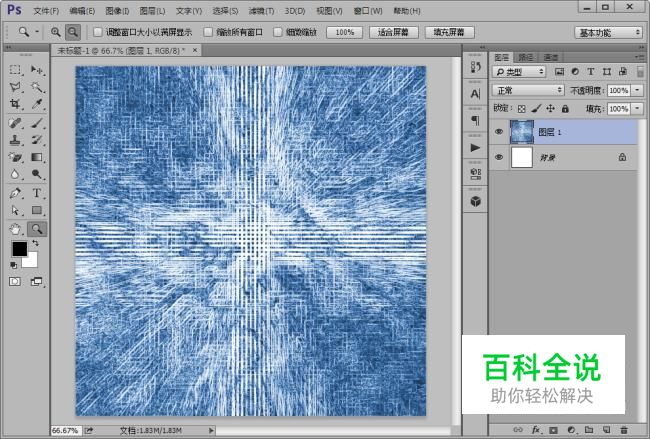Select the Pen tool
The width and height of the screenshot is (650, 439).
[15, 193]
